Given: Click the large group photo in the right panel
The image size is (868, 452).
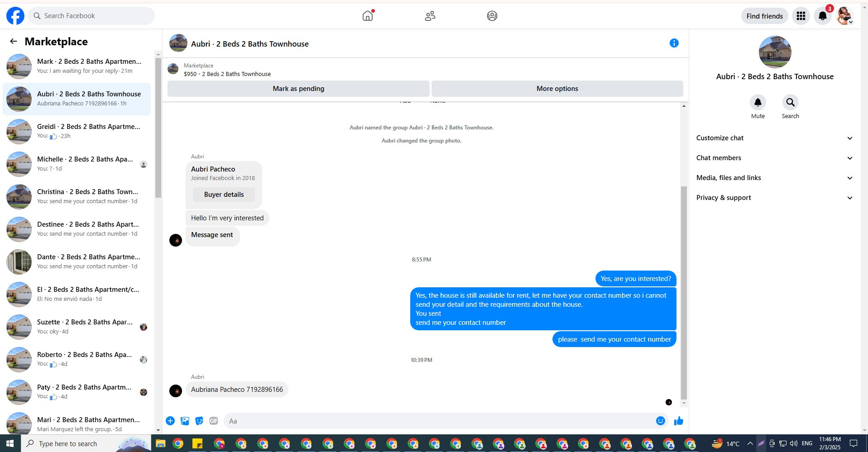Looking at the screenshot, I should pyautogui.click(x=775, y=52).
